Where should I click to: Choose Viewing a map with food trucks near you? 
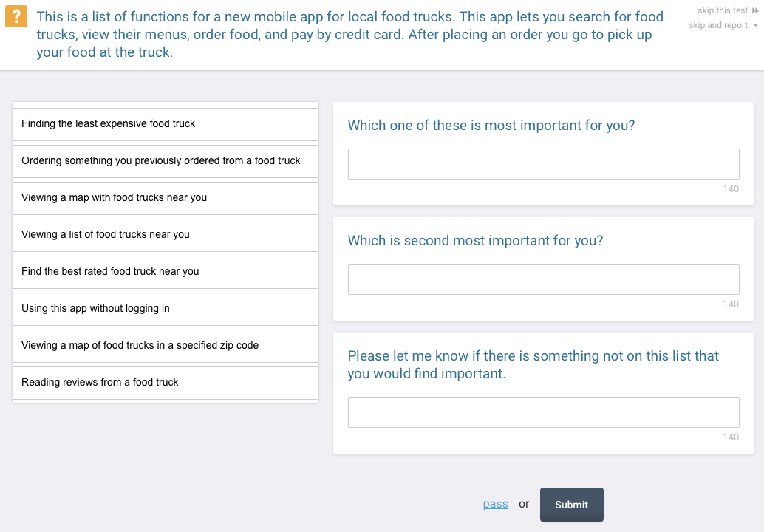tap(166, 198)
